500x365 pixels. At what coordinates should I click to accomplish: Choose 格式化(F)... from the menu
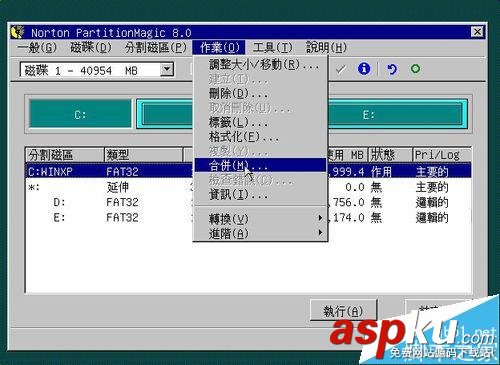point(260,137)
